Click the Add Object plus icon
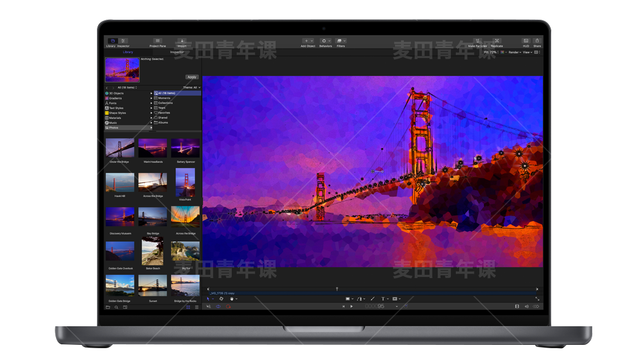641x364 pixels. [306, 41]
